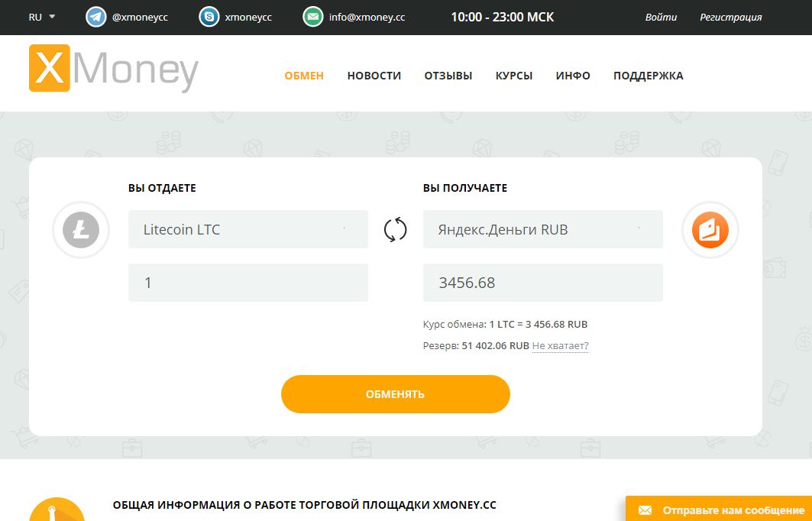
Task: Open the RU language dropdown
Action: coord(42,17)
